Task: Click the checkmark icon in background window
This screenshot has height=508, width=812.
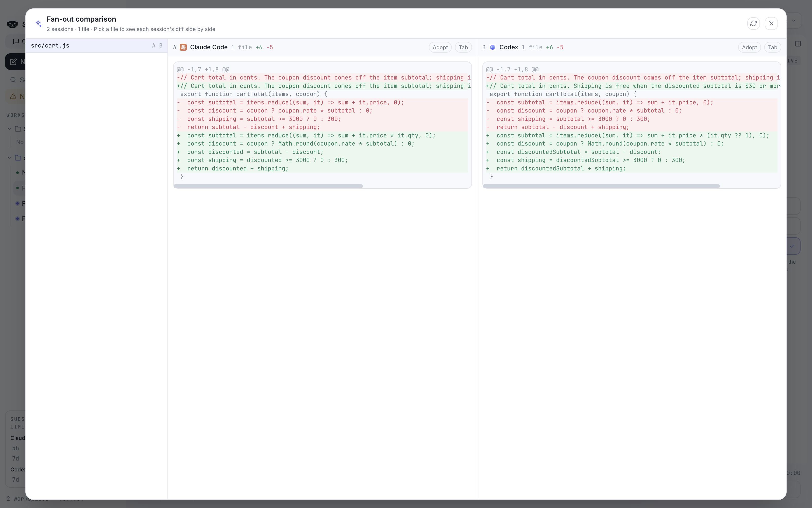Action: [x=792, y=246]
